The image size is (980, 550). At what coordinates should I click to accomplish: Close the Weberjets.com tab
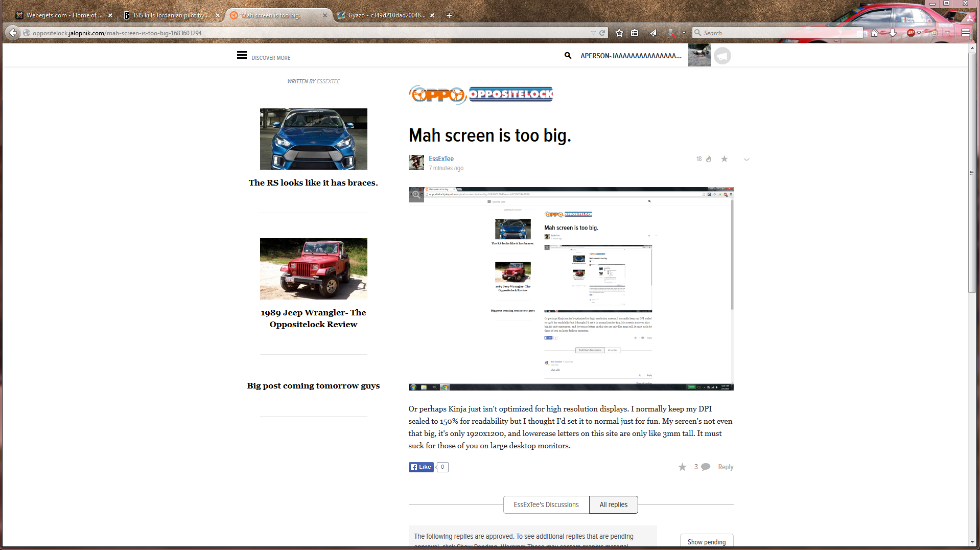pyautogui.click(x=110, y=15)
